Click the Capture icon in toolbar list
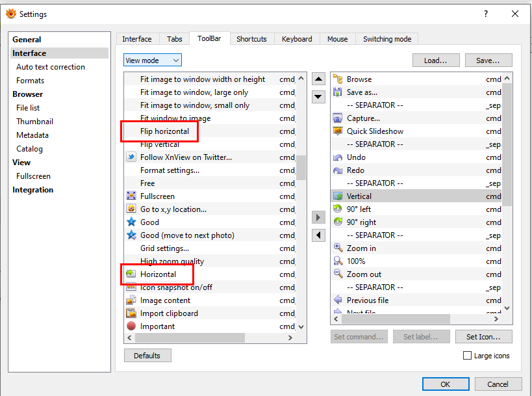The height and width of the screenshot is (396, 532). [338, 118]
